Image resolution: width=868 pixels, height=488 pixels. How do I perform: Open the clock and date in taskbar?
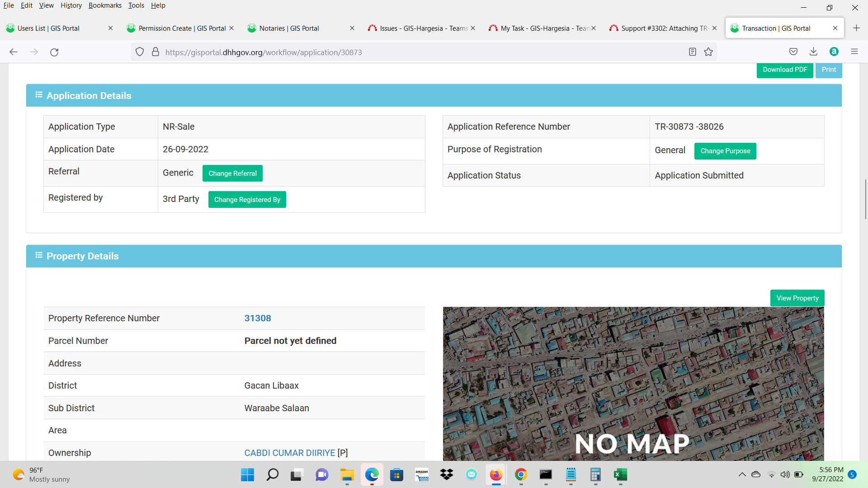827,474
